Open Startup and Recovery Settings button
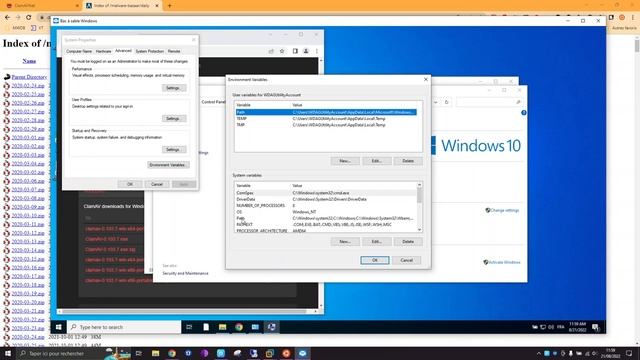Viewport: 640px width, 360px height. [x=173, y=149]
